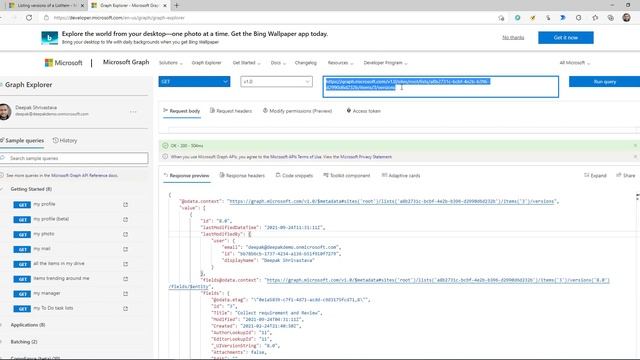Open the Graph Explorer nav item
This screenshot has width=640, height=360.
pos(207,63)
